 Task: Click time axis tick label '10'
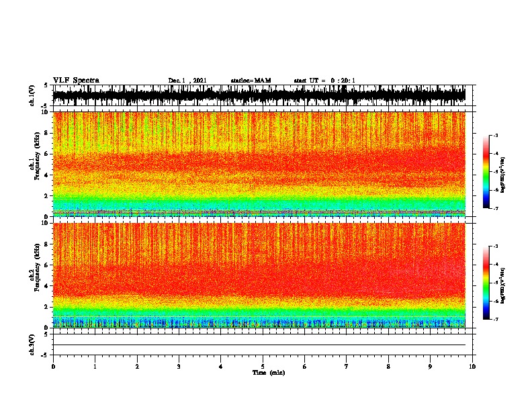coord(472,367)
